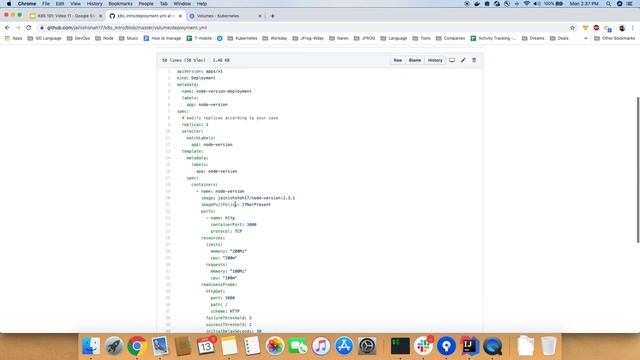Open the Chrome File menu
This screenshot has width=640, height=360.
coord(46,4)
